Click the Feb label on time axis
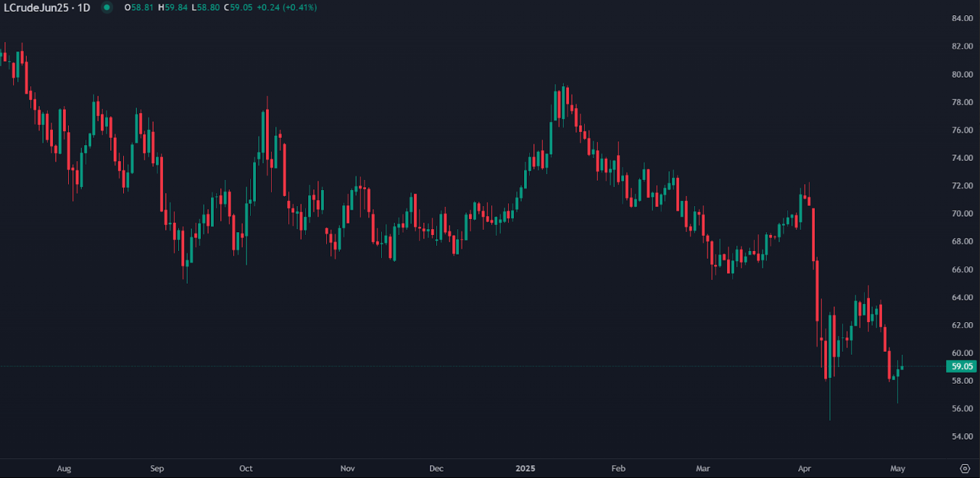 (618, 469)
